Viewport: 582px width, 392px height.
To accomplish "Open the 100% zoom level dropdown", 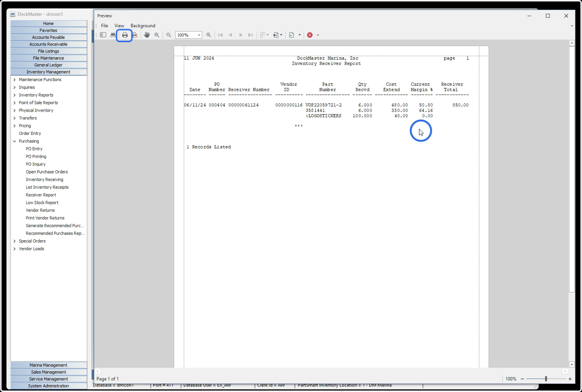I will 199,35.
